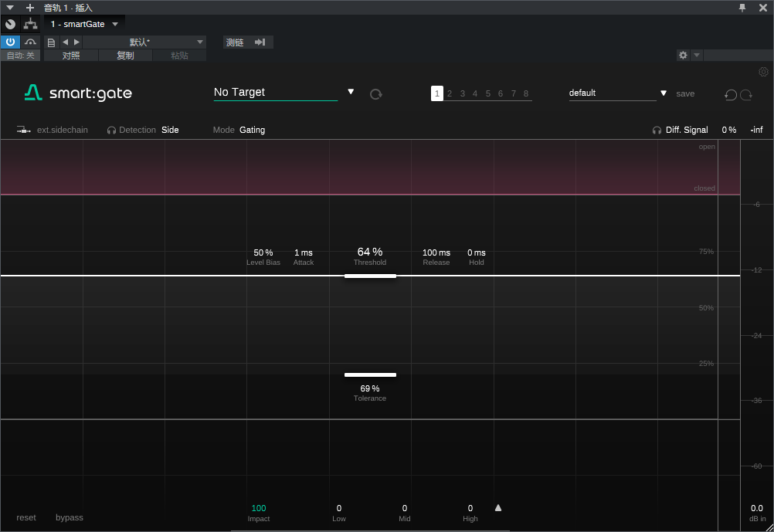
Task: Toggle 自动: 关 automation mode
Action: click(x=20, y=56)
